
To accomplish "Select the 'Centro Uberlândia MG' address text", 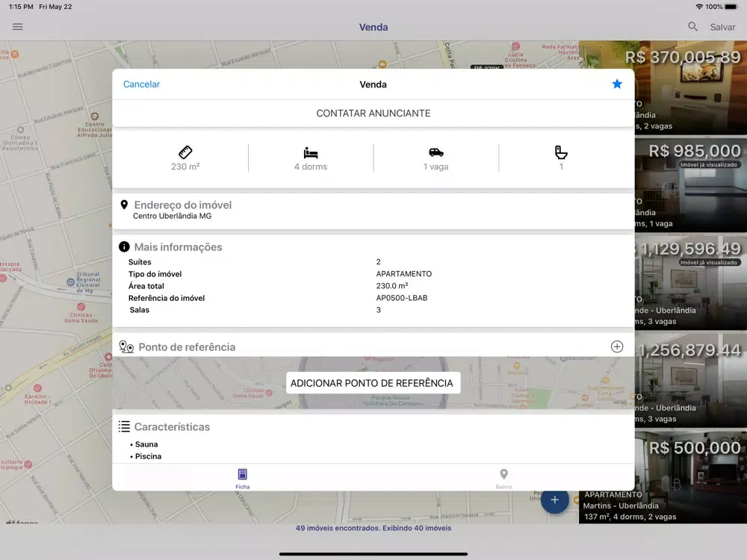I will pos(172,217).
